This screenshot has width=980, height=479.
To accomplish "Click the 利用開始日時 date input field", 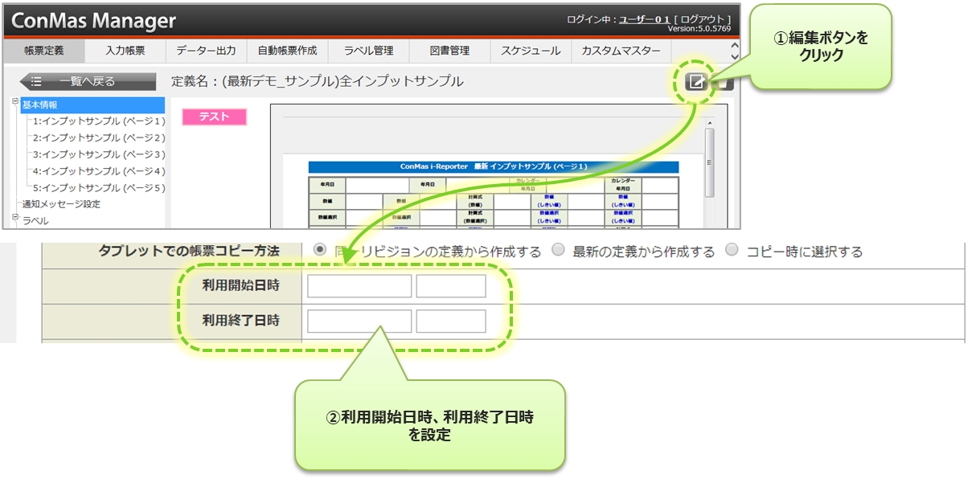I will 359,286.
